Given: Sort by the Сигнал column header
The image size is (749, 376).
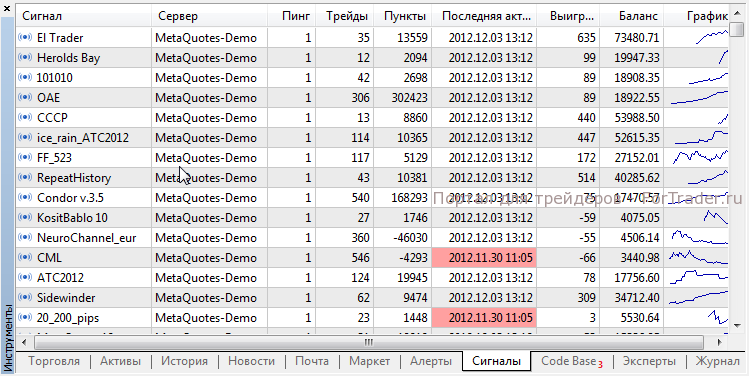Looking at the screenshot, I should pyautogui.click(x=84, y=16).
